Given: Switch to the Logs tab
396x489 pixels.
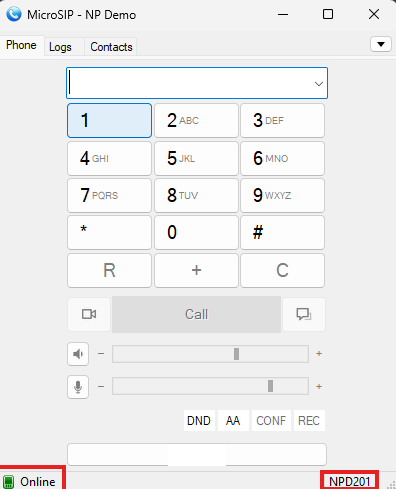Looking at the screenshot, I should [x=60, y=47].
